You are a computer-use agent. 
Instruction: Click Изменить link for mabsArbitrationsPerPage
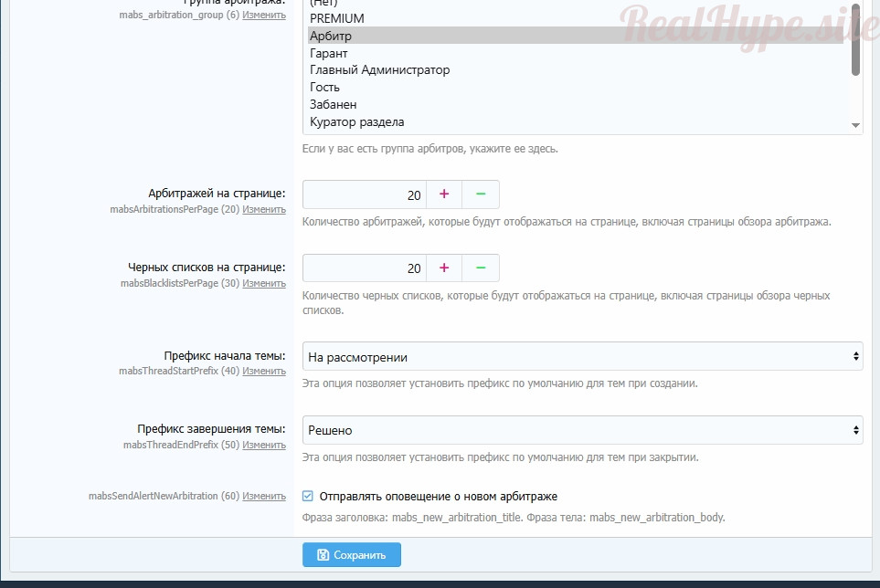264,210
